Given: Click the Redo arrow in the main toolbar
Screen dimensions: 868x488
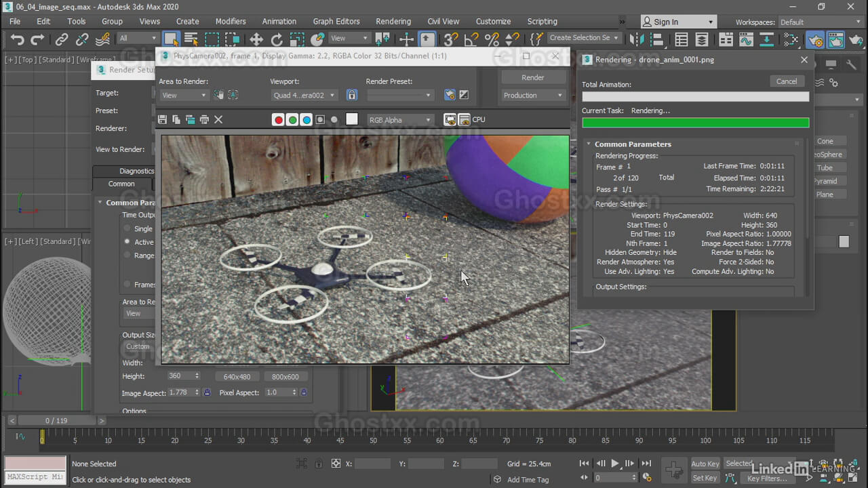Looking at the screenshot, I should (x=37, y=39).
